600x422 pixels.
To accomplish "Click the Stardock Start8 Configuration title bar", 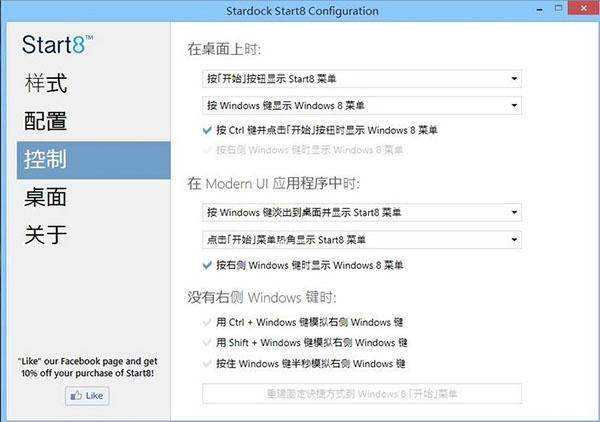I will pyautogui.click(x=302, y=11).
